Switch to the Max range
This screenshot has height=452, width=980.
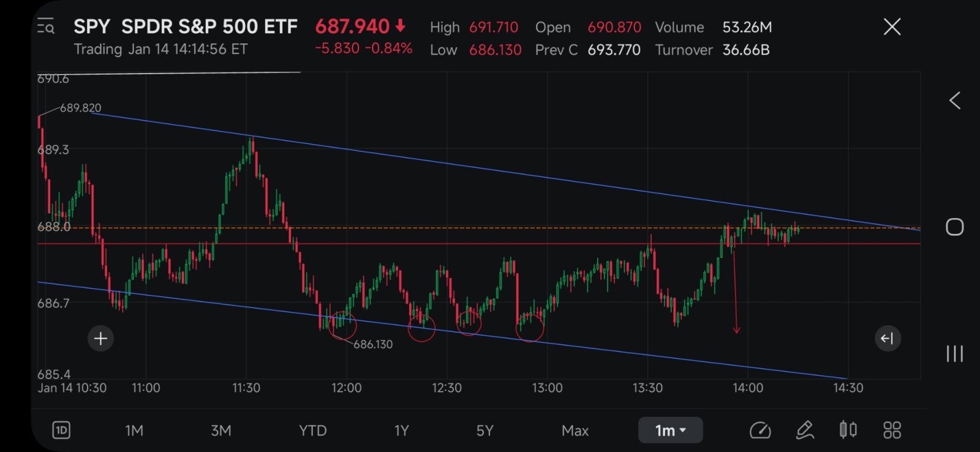pyautogui.click(x=575, y=431)
